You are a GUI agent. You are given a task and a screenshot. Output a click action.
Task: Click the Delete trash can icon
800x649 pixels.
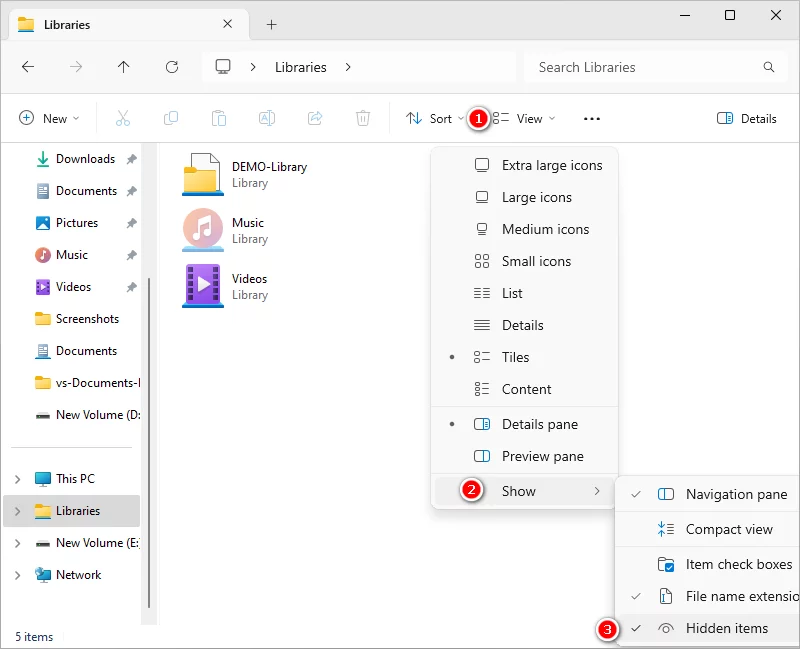[x=363, y=118]
